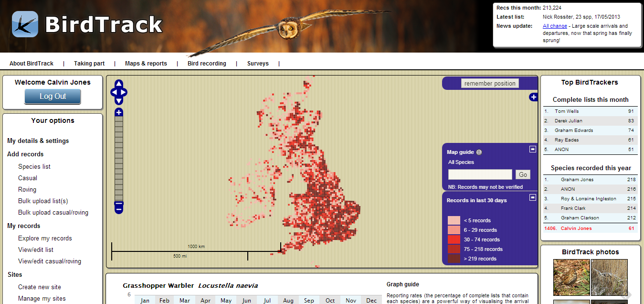Select Graham Edwards row in complete lists

[590, 130]
